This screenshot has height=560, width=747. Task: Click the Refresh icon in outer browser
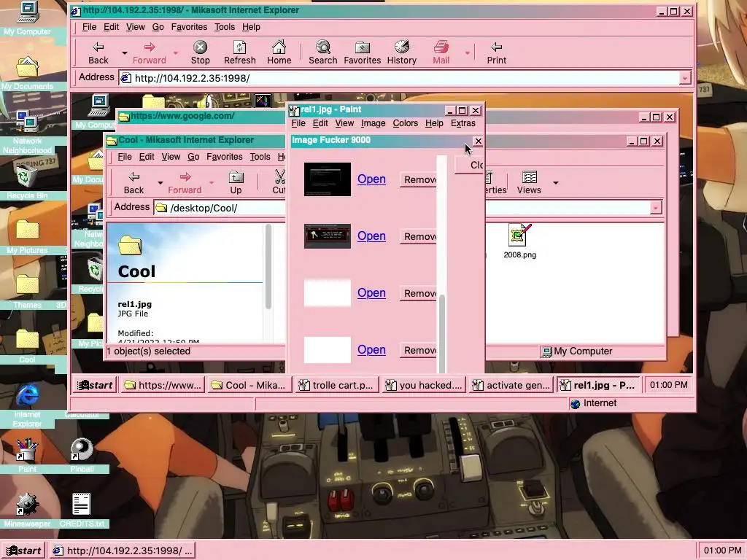tap(239, 52)
